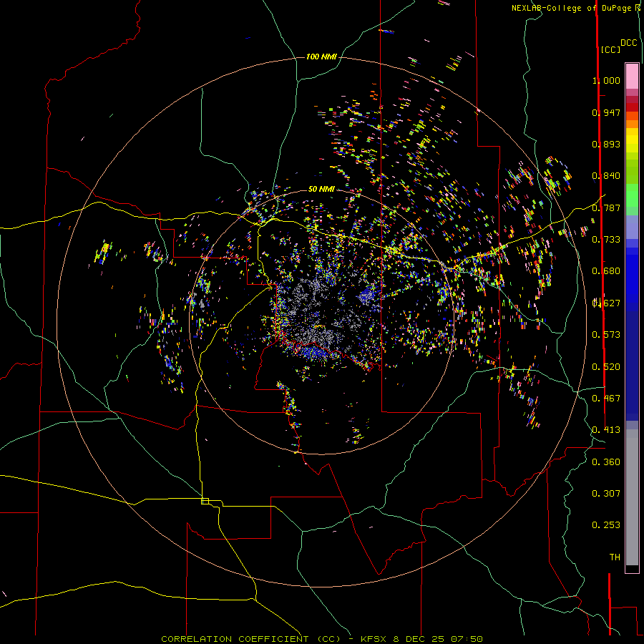Click the 0.893 scale value
The width and height of the screenshot is (644, 644).
coord(606,144)
